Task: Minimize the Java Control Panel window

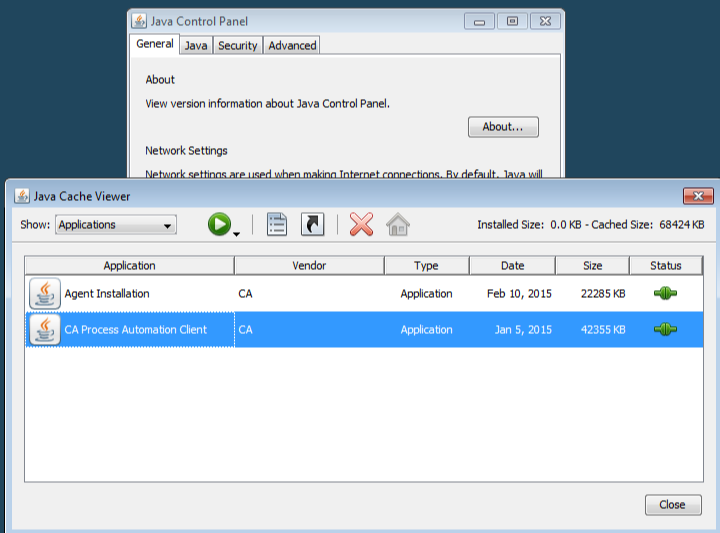Action: pos(479,22)
